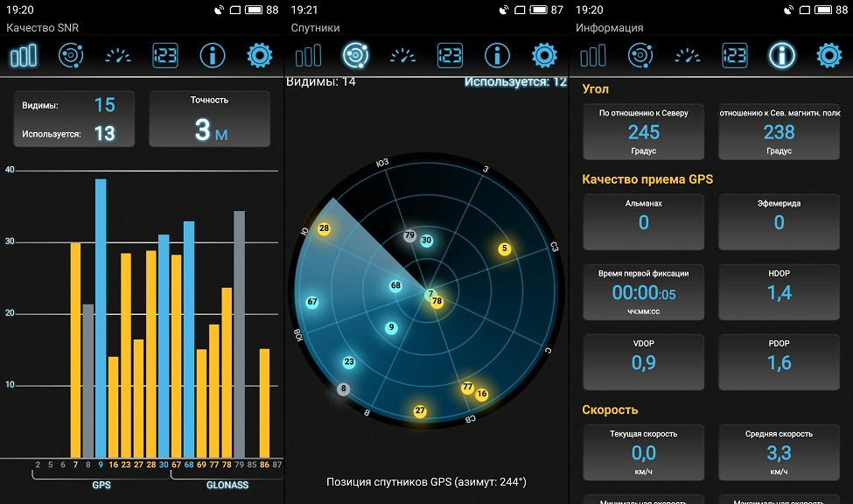Open the digital counter tab on the Спутники screen
The image size is (853, 504).
(x=450, y=55)
